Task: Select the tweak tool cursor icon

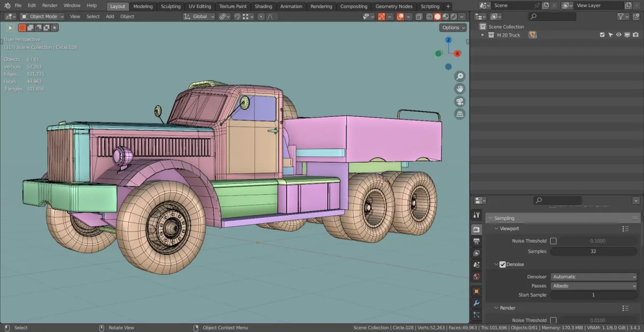Action: (x=10, y=27)
